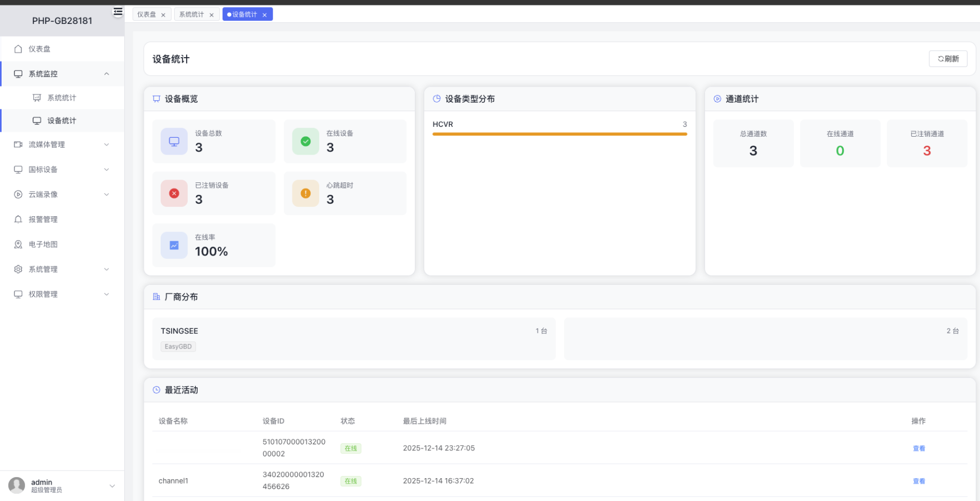Collapse the 系统监控 menu section

tap(107, 74)
